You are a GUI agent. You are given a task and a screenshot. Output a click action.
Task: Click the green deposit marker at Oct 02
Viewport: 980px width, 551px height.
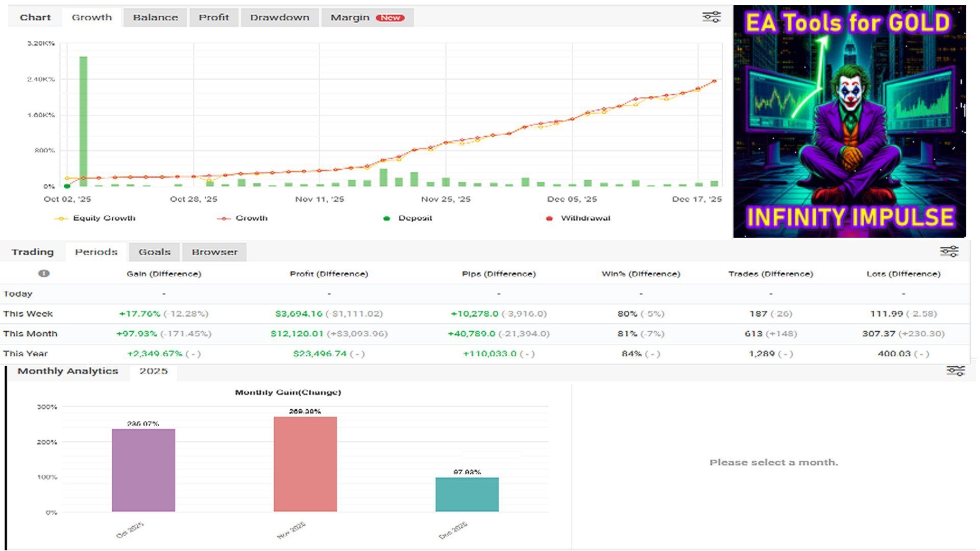[67, 186]
